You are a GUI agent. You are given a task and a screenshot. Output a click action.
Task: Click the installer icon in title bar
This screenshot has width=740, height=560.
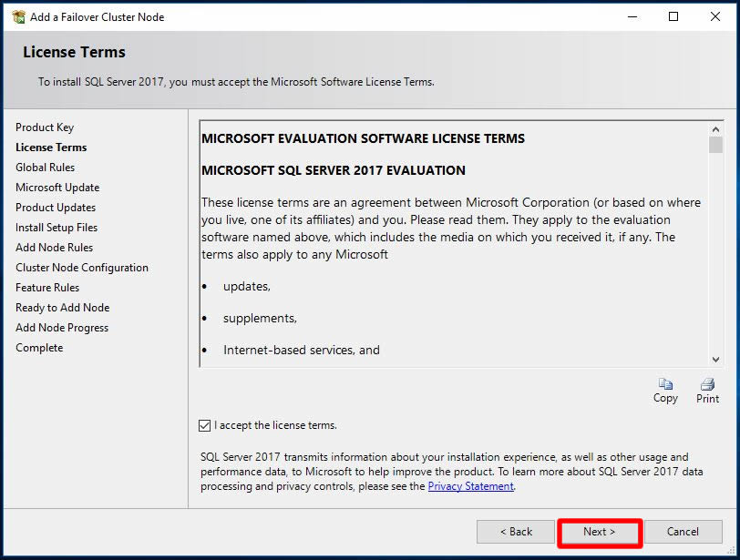(x=18, y=16)
